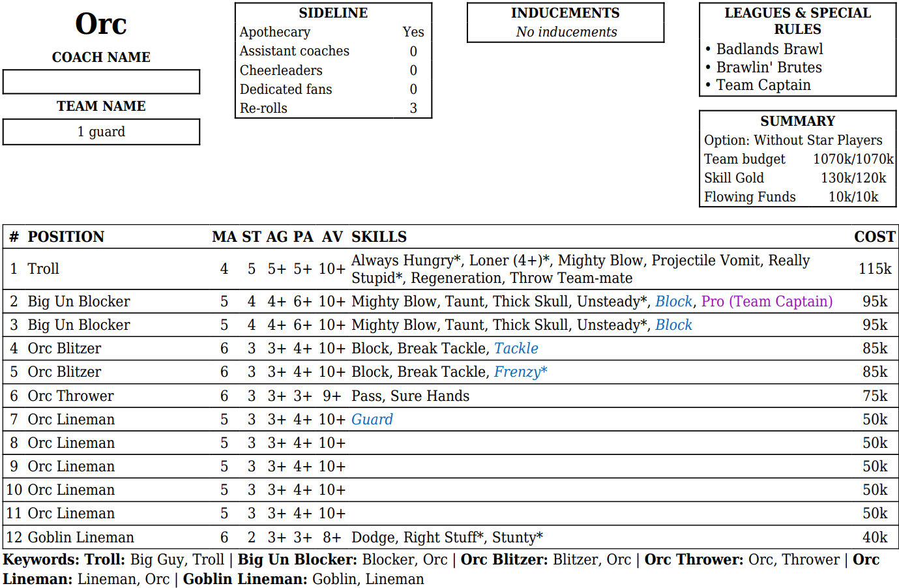Click 'Orc Lineman' in row 9

[71, 466]
